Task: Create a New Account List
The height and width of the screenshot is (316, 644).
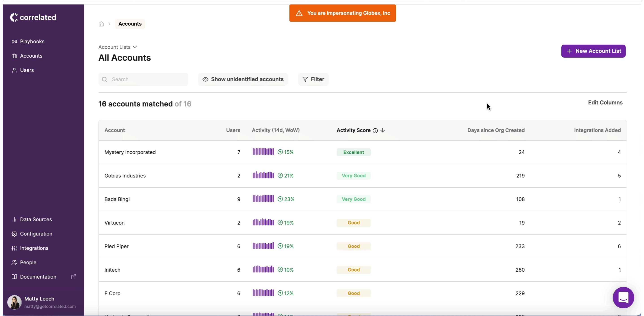Action: click(x=593, y=51)
